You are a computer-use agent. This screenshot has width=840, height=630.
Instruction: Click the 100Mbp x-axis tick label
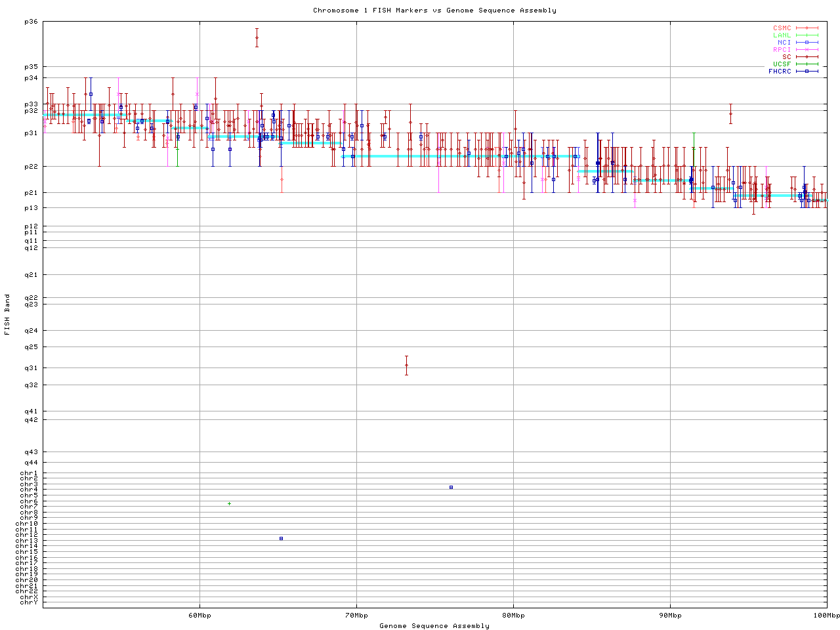tap(826, 616)
